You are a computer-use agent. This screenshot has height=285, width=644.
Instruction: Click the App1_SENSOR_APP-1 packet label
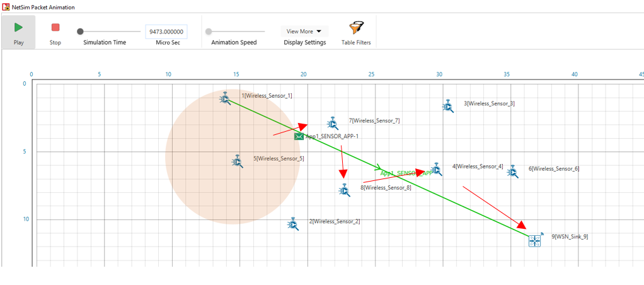click(332, 136)
